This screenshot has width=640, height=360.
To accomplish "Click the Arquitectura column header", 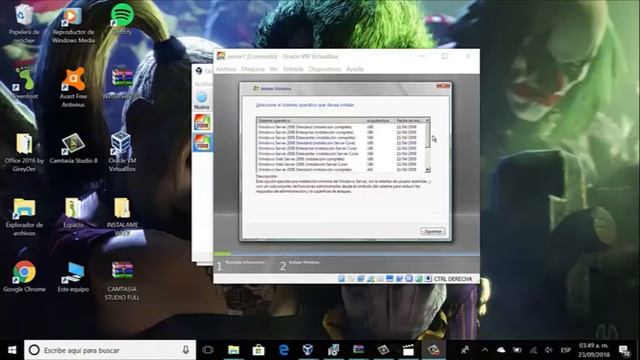I will pos(380,121).
